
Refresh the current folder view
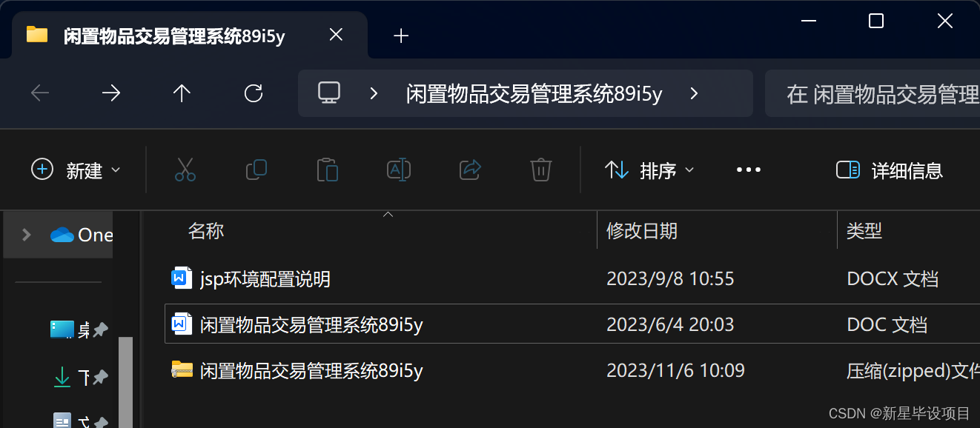click(254, 93)
